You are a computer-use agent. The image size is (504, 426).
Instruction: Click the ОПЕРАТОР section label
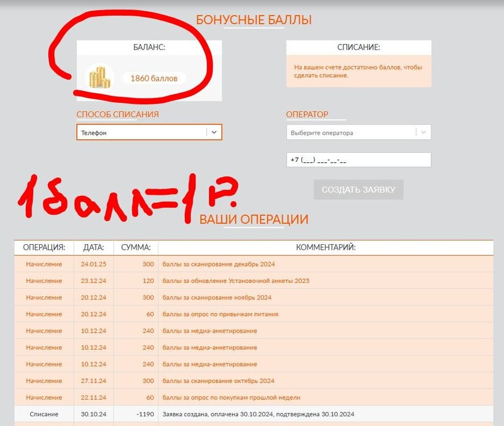pos(307,114)
